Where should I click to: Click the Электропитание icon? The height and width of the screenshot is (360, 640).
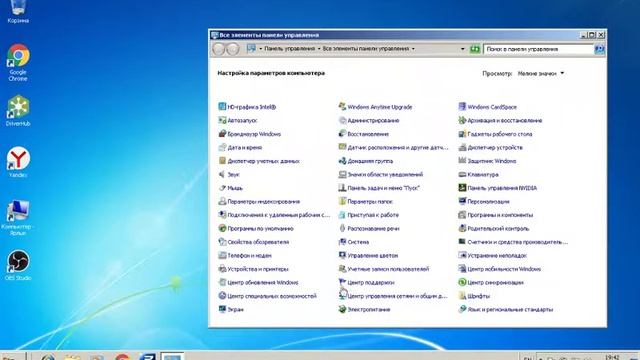coord(342,309)
